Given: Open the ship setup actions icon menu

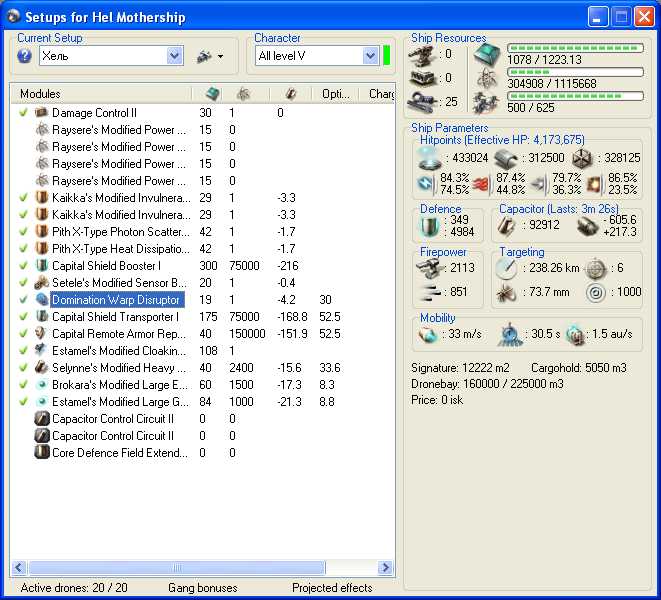Looking at the screenshot, I should click(210, 56).
